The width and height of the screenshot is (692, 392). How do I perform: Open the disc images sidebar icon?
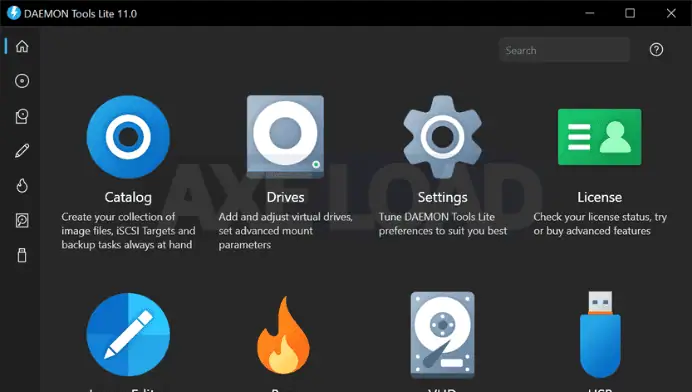(22, 81)
